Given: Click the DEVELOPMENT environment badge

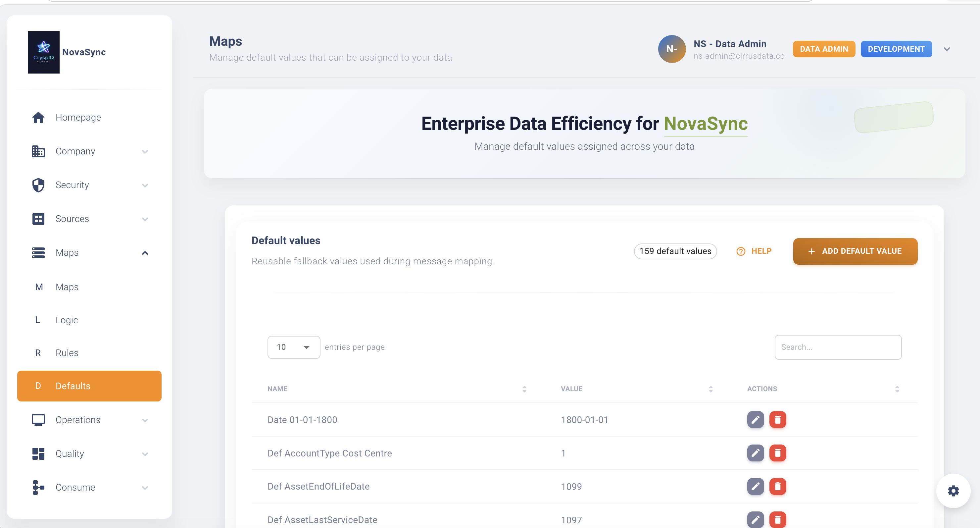Looking at the screenshot, I should [896, 49].
